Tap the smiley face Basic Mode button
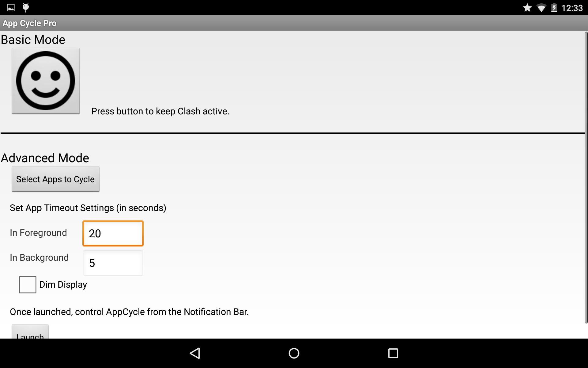This screenshot has width=588, height=368. [46, 81]
